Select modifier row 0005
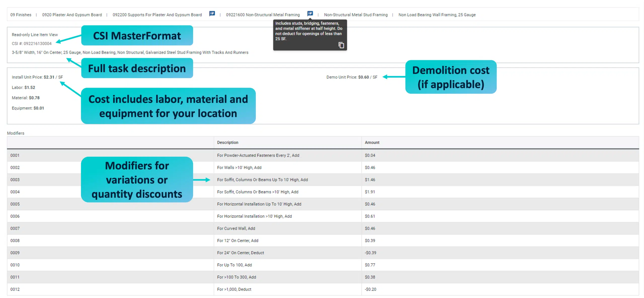644x298 pixels. [x=323, y=204]
